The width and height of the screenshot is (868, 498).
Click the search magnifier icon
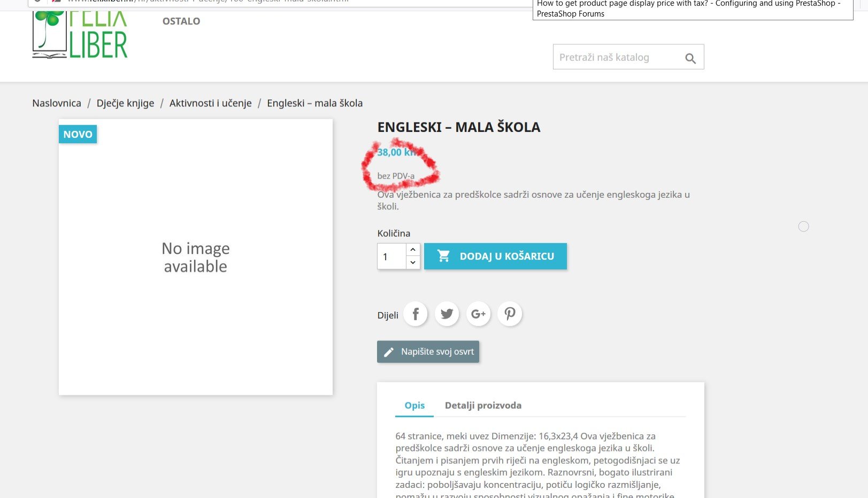690,58
